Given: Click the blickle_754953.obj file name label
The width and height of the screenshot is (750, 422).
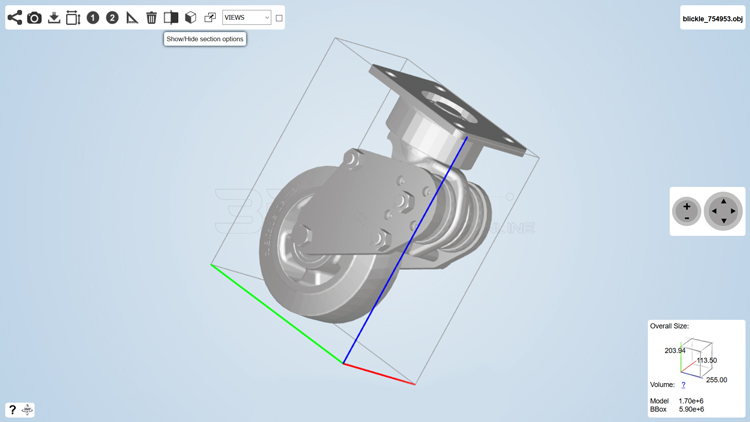Looking at the screenshot, I should click(712, 19).
